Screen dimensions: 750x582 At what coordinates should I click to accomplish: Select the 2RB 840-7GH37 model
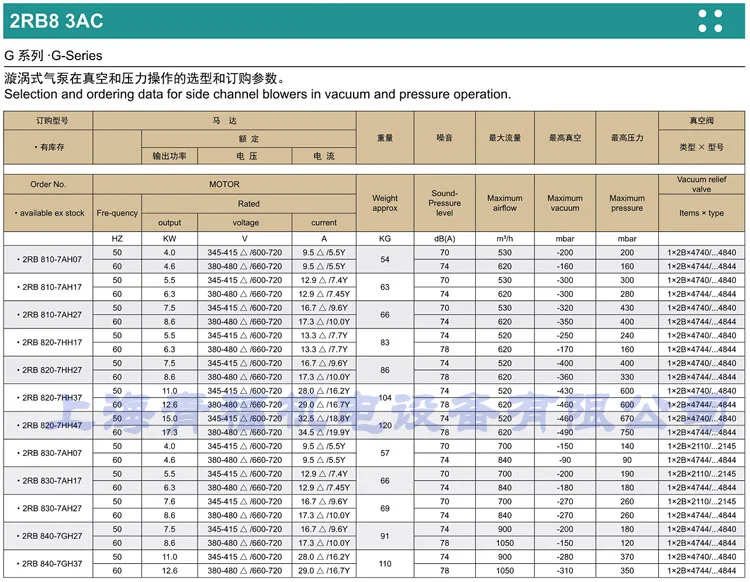pos(49,564)
